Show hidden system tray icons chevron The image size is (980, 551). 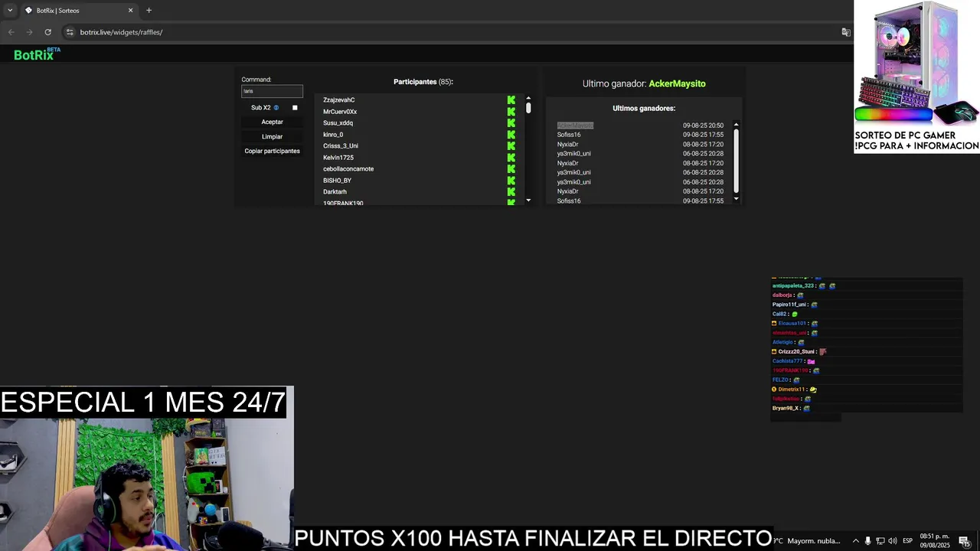click(855, 541)
